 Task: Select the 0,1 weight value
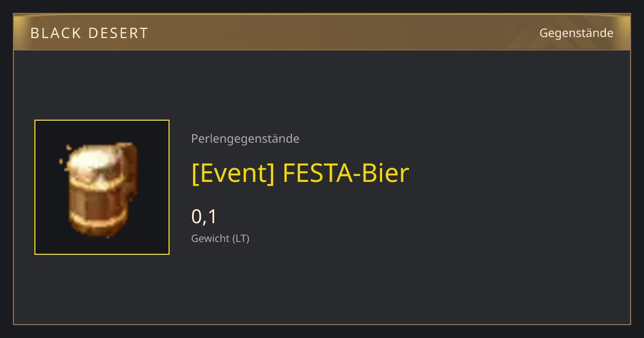(204, 217)
